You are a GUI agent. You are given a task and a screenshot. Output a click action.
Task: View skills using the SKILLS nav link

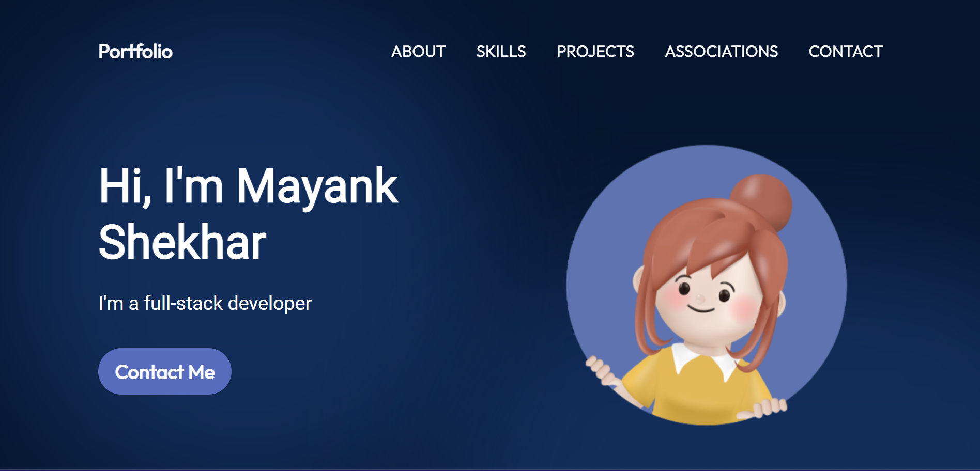click(501, 52)
